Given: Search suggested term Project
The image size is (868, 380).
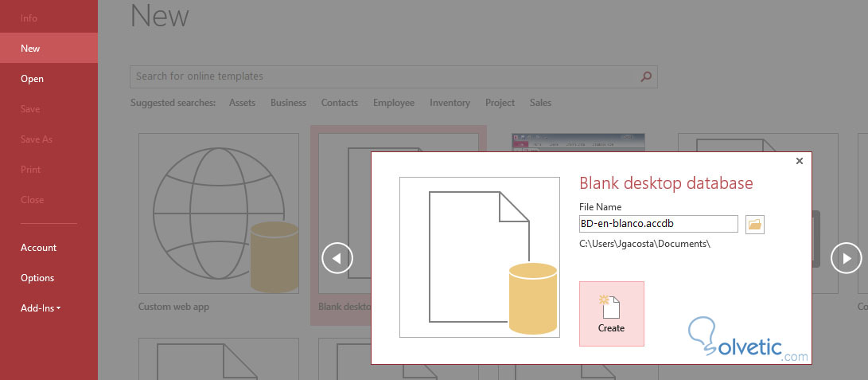Looking at the screenshot, I should pos(500,103).
